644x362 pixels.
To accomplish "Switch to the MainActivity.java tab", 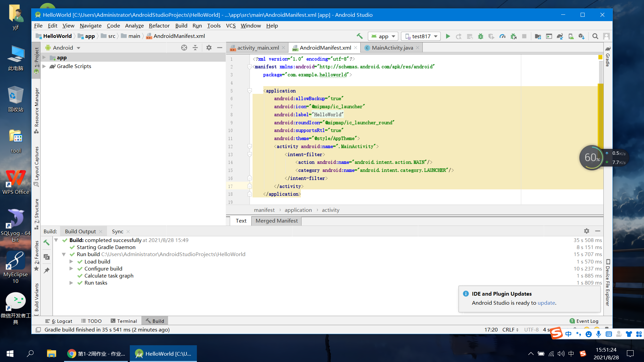I will [x=392, y=48].
